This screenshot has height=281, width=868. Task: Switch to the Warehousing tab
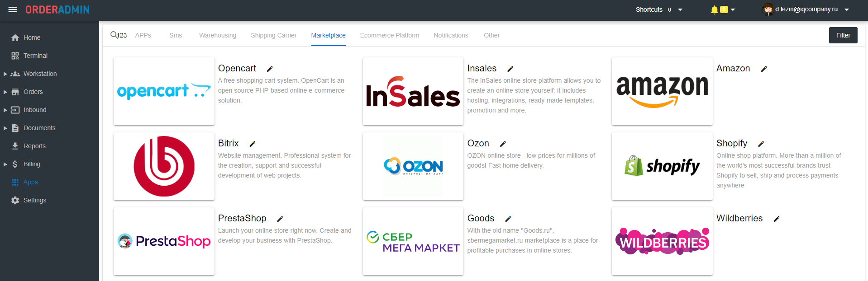click(x=218, y=35)
